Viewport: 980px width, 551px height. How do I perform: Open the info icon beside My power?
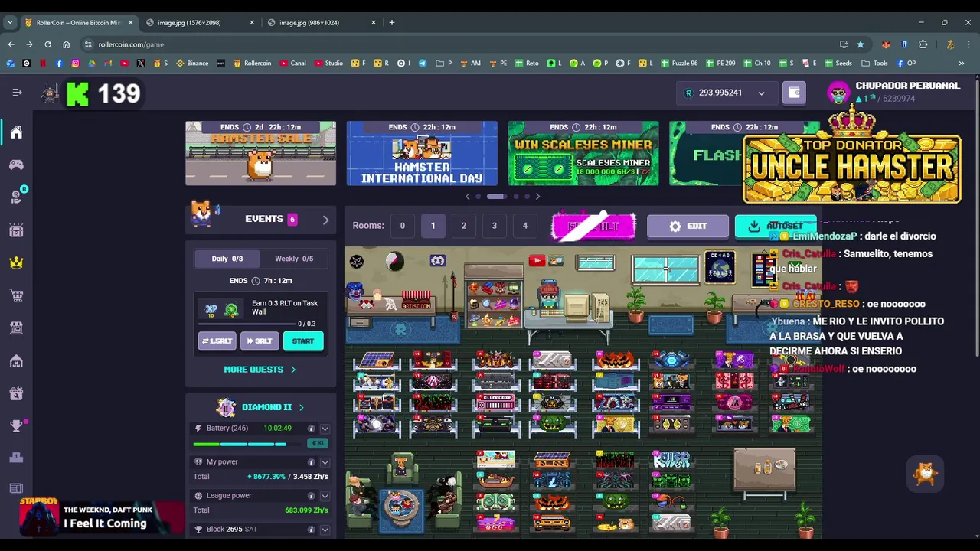click(311, 462)
